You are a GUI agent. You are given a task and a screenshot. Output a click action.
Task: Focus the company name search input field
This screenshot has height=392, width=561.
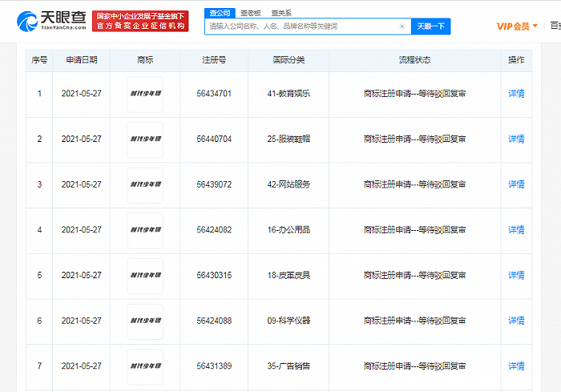(x=302, y=26)
